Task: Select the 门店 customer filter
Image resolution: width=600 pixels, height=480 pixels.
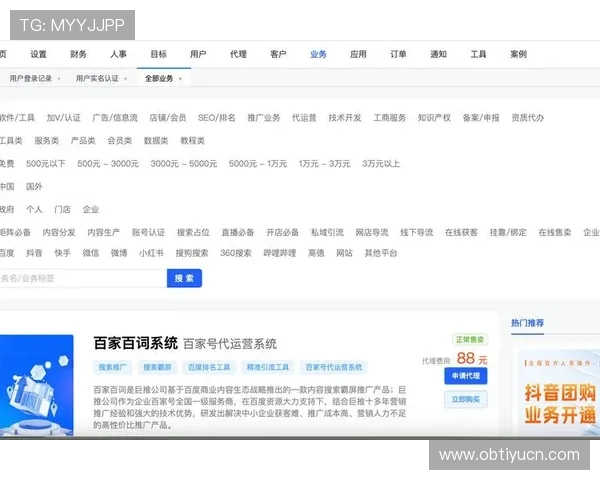Action: pyautogui.click(x=62, y=210)
